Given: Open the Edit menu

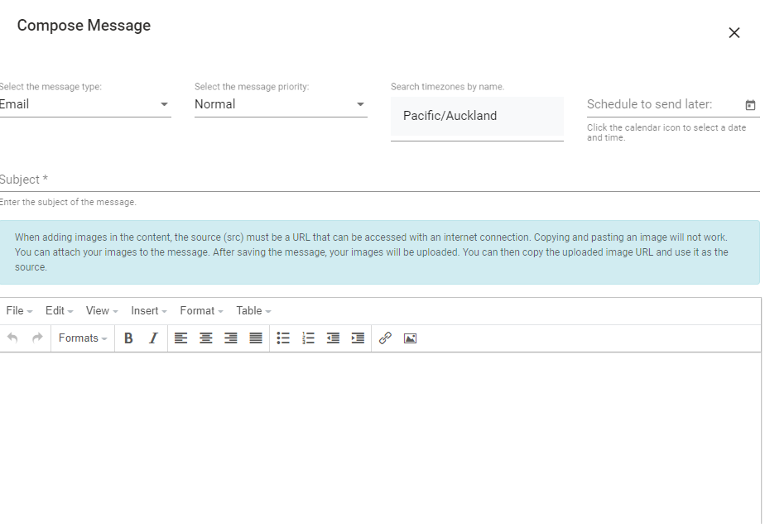Looking at the screenshot, I should pos(59,310).
